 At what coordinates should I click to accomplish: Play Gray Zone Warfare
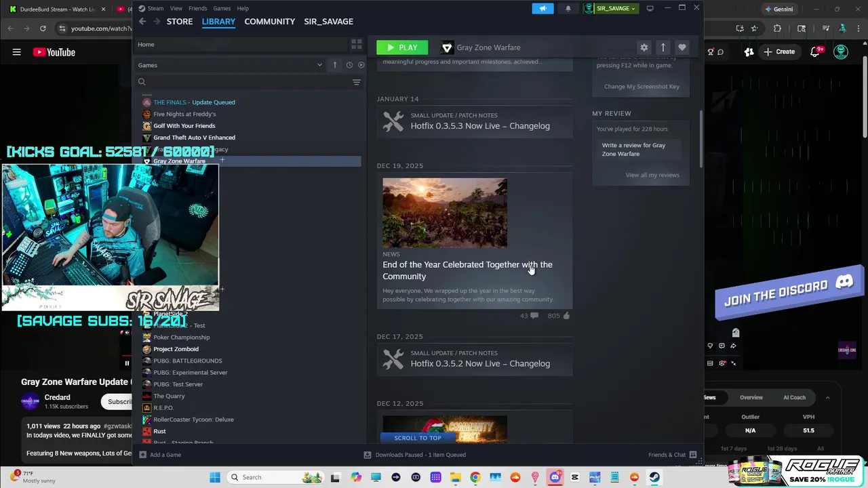402,47
